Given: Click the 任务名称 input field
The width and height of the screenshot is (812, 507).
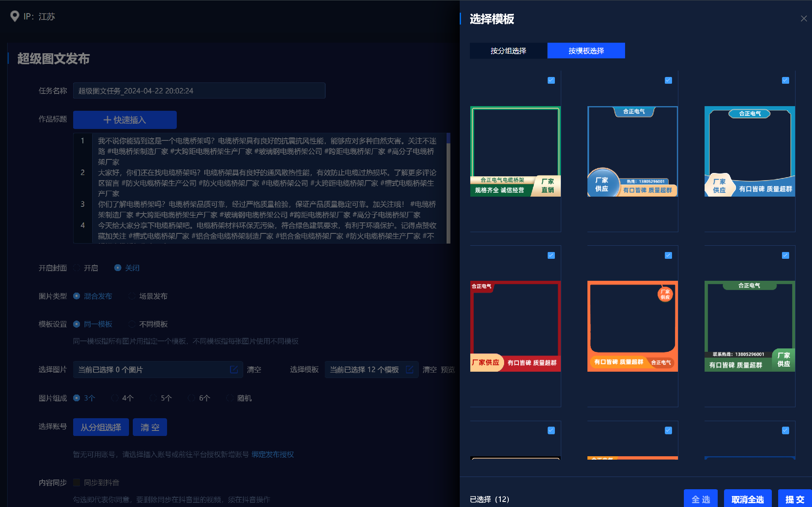Looking at the screenshot, I should (x=199, y=90).
